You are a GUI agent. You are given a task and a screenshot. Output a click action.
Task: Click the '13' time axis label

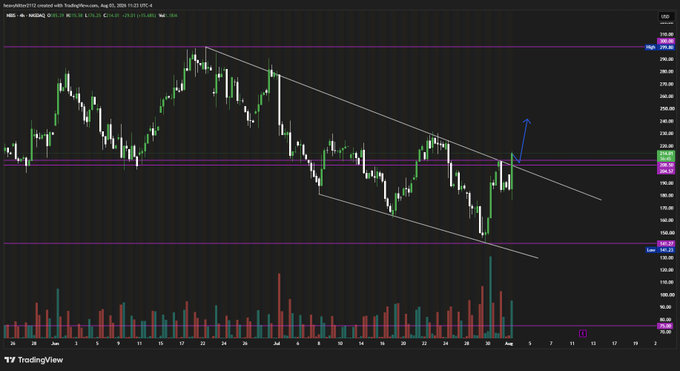[x=593, y=343]
